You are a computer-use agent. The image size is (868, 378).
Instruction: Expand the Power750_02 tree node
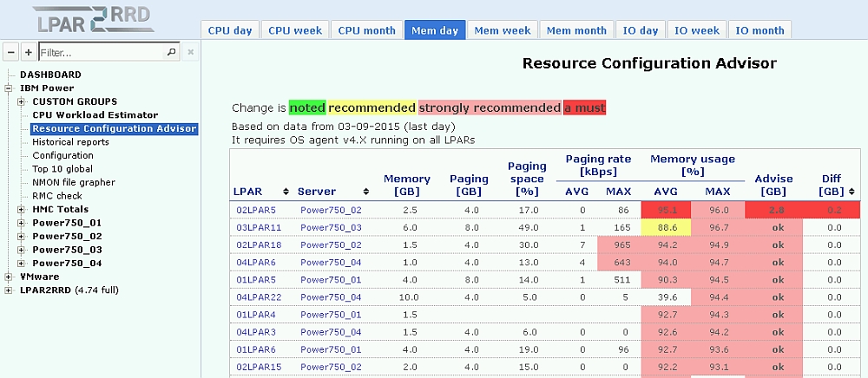(21, 237)
